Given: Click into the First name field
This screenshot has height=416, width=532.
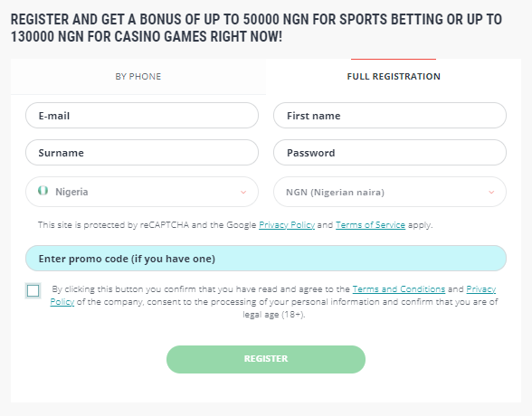Looking at the screenshot, I should tap(390, 115).
